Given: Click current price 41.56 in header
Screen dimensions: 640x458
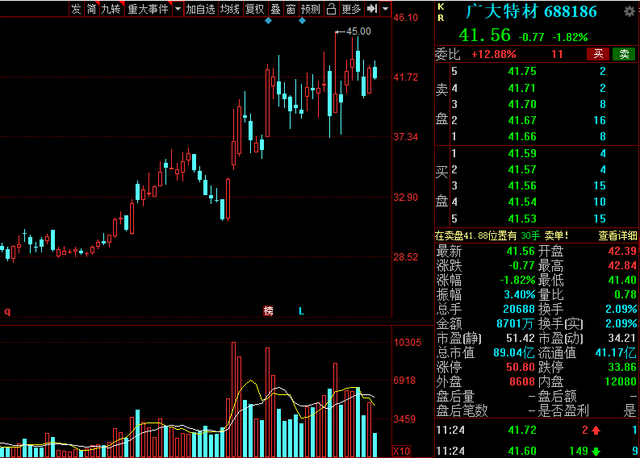Looking at the screenshot, I should pos(484,35).
